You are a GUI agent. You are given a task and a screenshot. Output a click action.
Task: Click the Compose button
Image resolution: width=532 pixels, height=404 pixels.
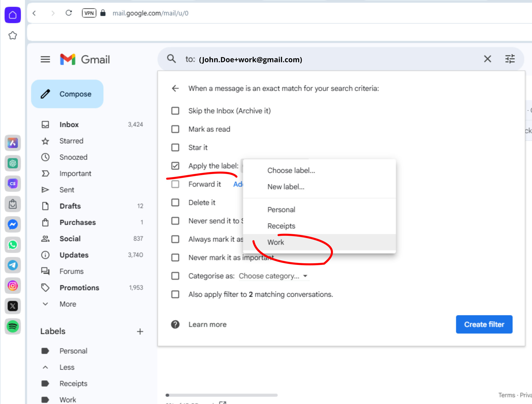pos(67,94)
